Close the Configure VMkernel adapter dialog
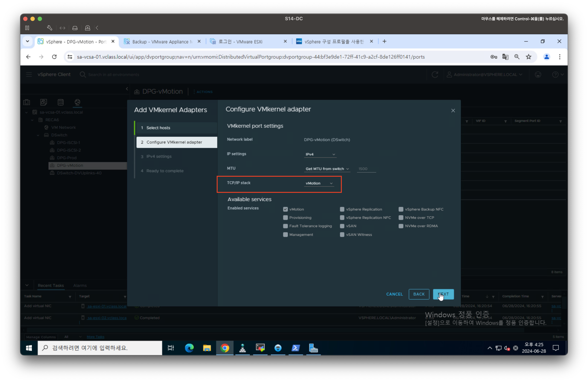 [x=453, y=111]
